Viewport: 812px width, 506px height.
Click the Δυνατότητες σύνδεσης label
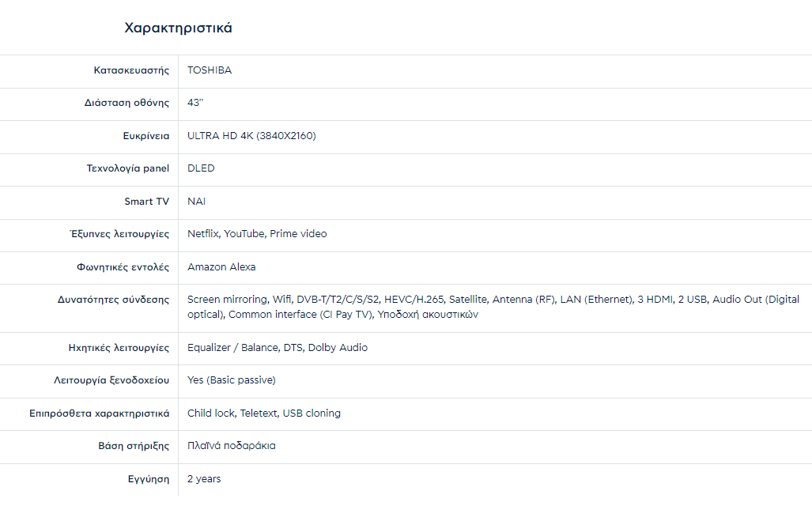click(x=113, y=300)
